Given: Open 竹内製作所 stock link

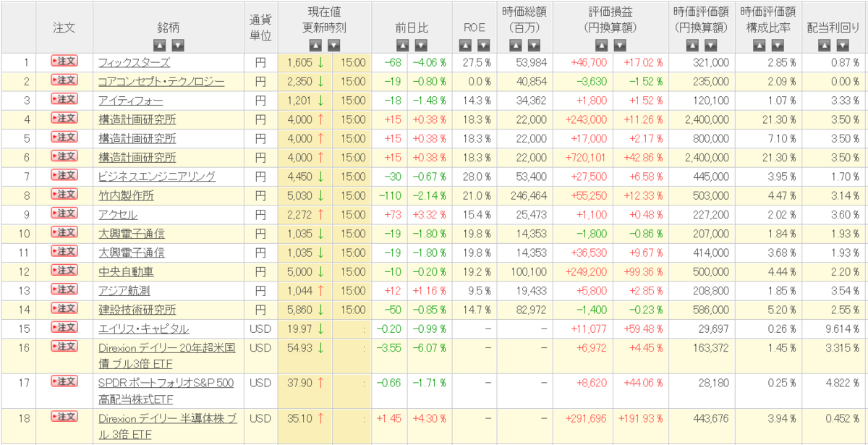Looking at the screenshot, I should 126,195.
